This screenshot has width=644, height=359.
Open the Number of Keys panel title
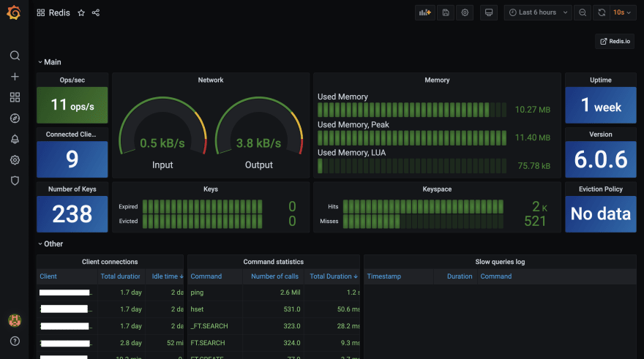pos(72,189)
